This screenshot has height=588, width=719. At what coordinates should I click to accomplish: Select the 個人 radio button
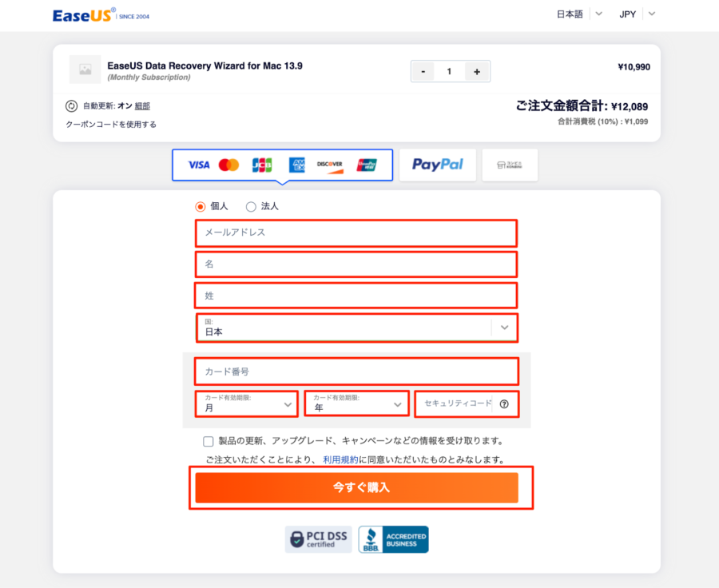click(200, 207)
